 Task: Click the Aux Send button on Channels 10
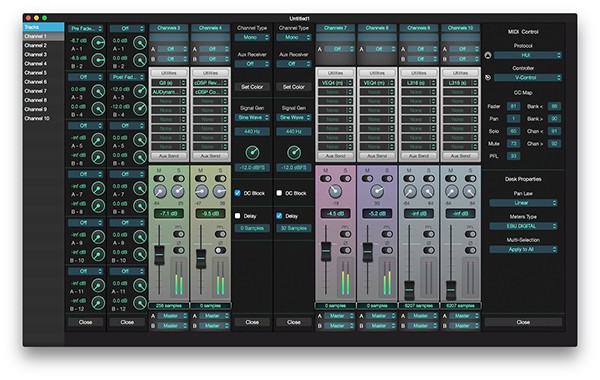point(460,156)
